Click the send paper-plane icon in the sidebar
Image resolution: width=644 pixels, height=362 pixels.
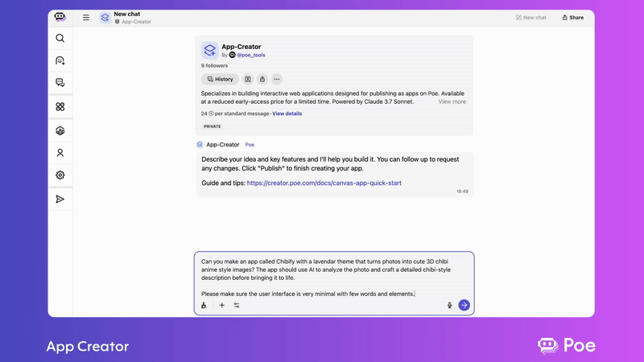click(60, 199)
